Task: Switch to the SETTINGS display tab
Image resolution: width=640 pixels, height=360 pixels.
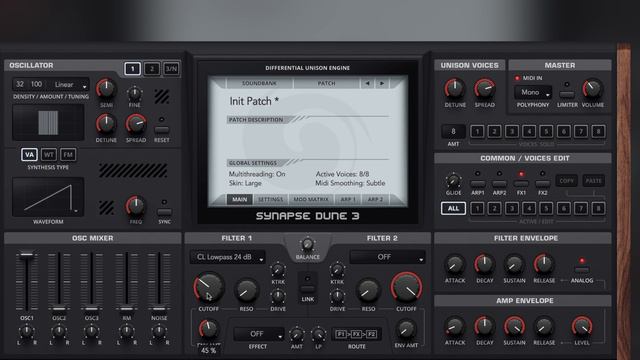Action: point(270,199)
